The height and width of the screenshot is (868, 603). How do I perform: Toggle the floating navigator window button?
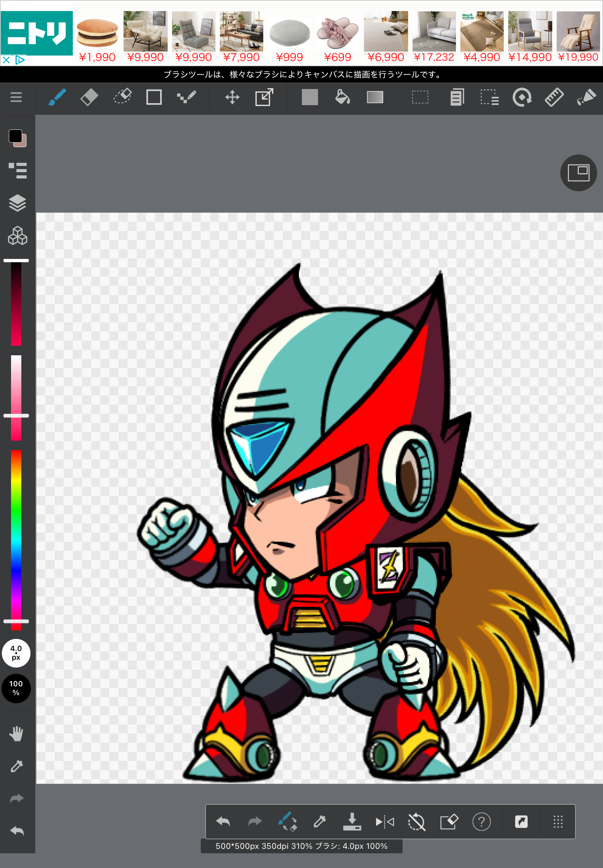pyautogui.click(x=578, y=173)
